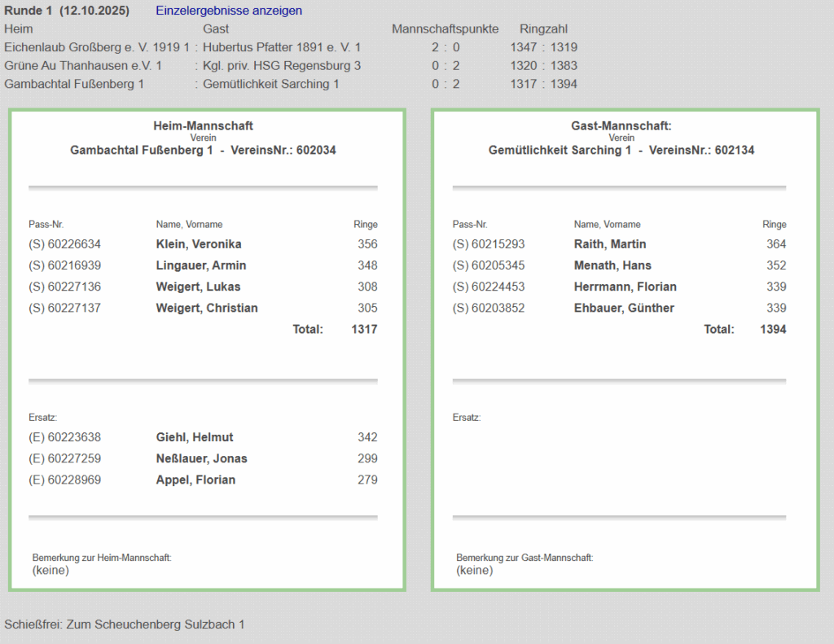Click the ring score 1317 : 1394
834x644 pixels.
(x=543, y=84)
